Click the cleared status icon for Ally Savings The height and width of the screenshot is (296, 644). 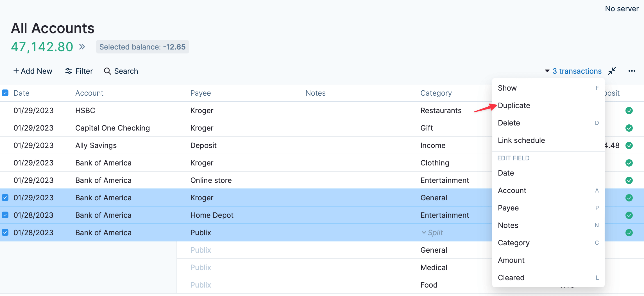pos(629,145)
